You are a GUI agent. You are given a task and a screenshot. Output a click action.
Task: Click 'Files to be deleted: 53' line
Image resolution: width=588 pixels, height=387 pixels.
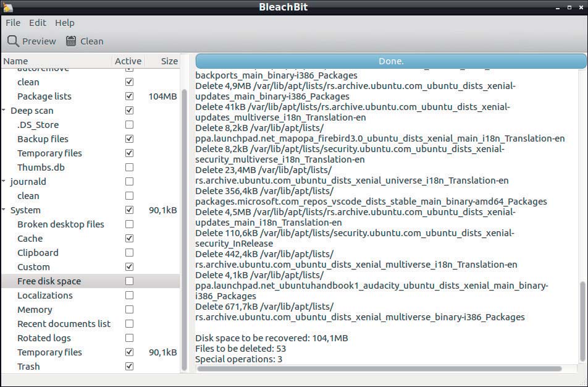pos(241,349)
